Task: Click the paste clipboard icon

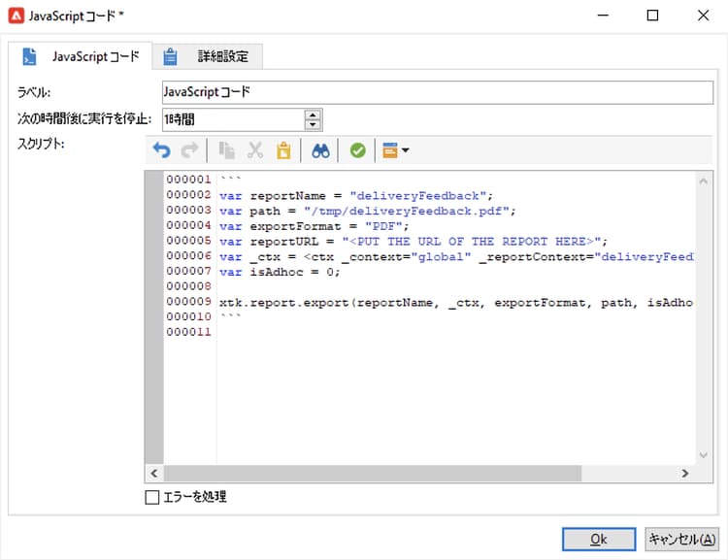Action: coord(283,150)
